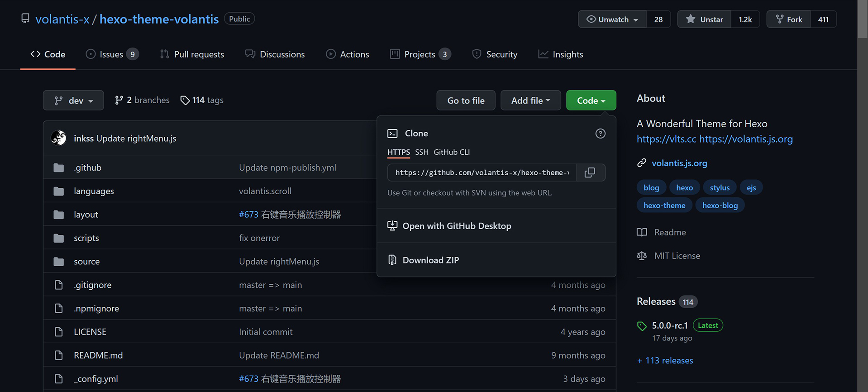Click the .github folder icon
The height and width of the screenshot is (392, 868).
pyautogui.click(x=58, y=167)
